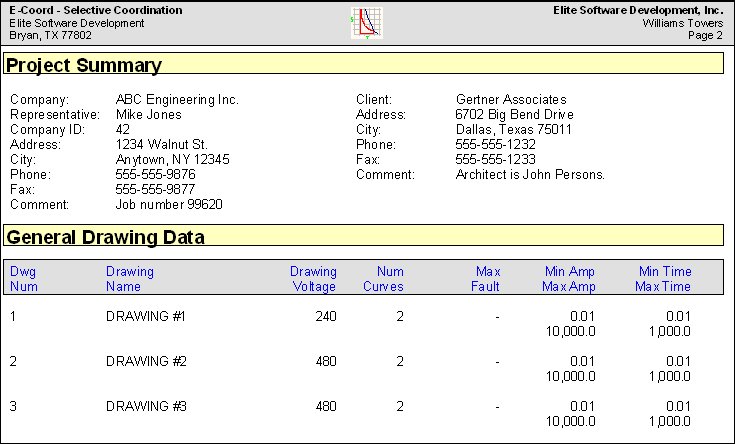Click the Dwg Num column header

point(23,278)
